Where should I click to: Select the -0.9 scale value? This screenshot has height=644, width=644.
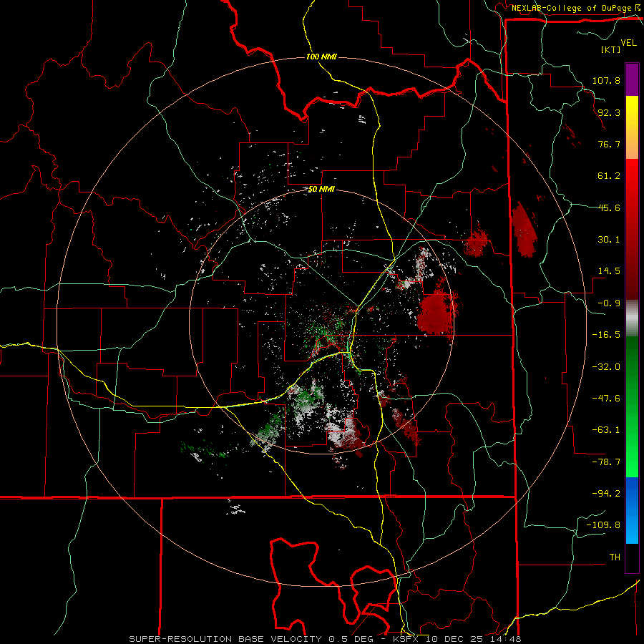(609, 303)
